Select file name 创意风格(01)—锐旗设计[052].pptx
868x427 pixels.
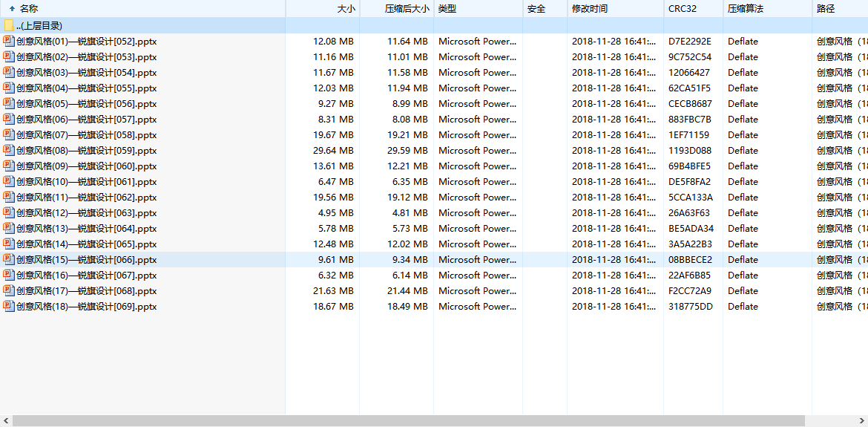point(86,41)
